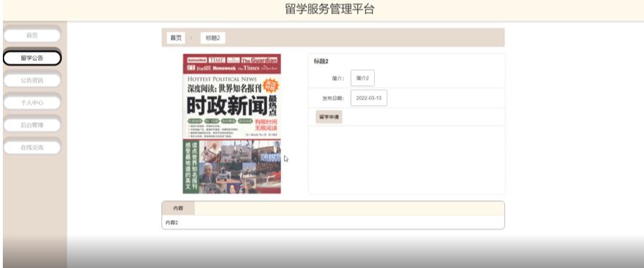
Task: Open 后台管理 from the sidebar
Action: click(32, 125)
